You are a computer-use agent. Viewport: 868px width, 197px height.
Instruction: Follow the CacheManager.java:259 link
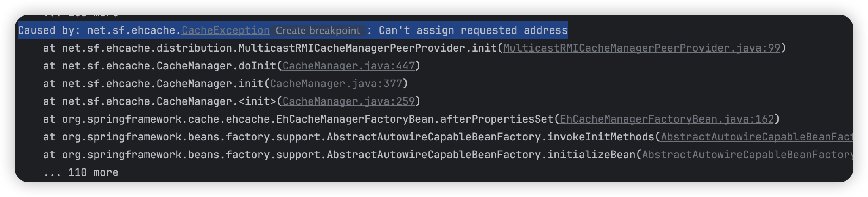pos(349,101)
